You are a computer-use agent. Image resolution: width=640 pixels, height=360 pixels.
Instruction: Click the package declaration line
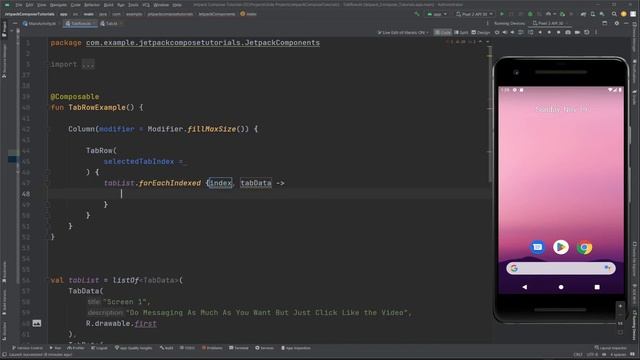tap(185, 43)
